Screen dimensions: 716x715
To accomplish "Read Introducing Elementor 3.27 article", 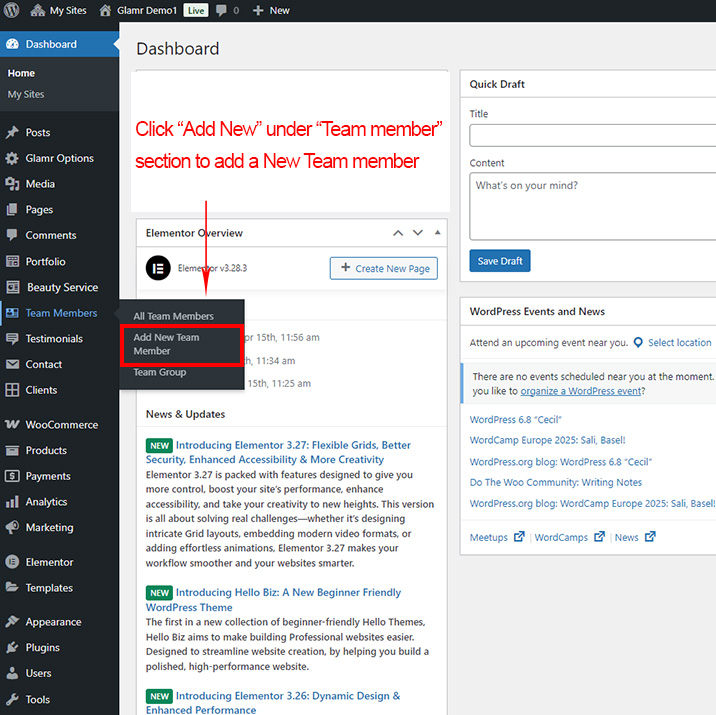I will pyautogui.click(x=278, y=452).
